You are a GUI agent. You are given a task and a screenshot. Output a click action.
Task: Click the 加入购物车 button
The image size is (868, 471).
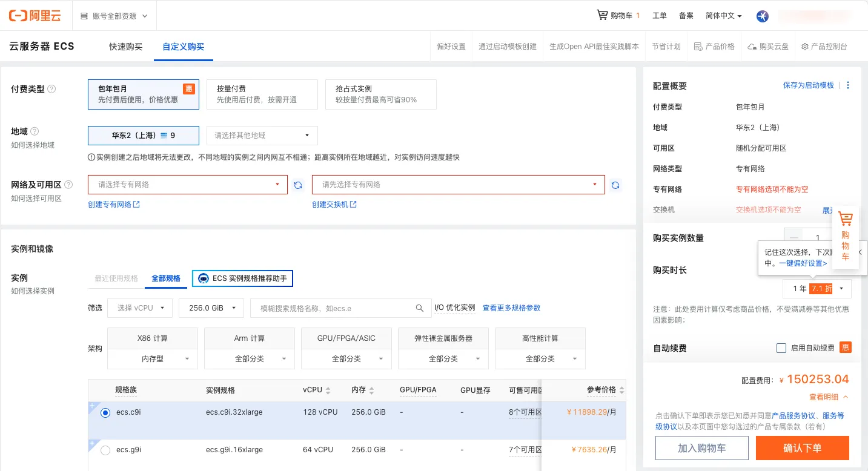pos(702,448)
